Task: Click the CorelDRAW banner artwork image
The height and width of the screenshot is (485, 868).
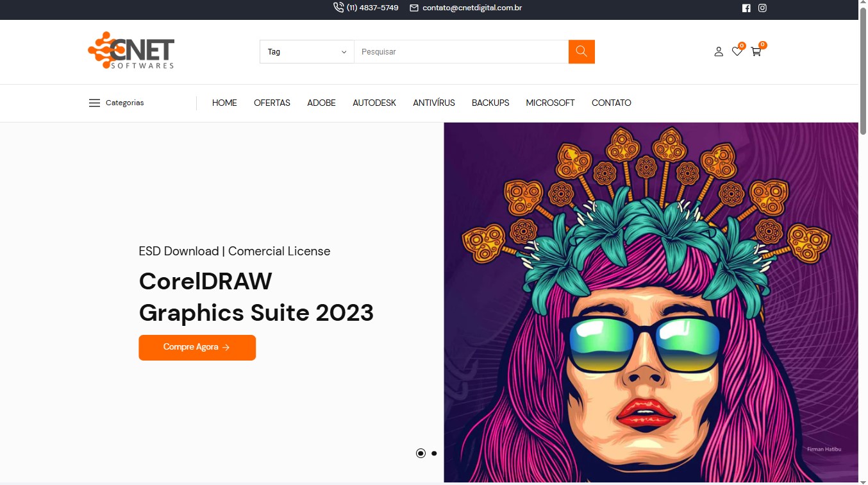Action: tap(650, 302)
